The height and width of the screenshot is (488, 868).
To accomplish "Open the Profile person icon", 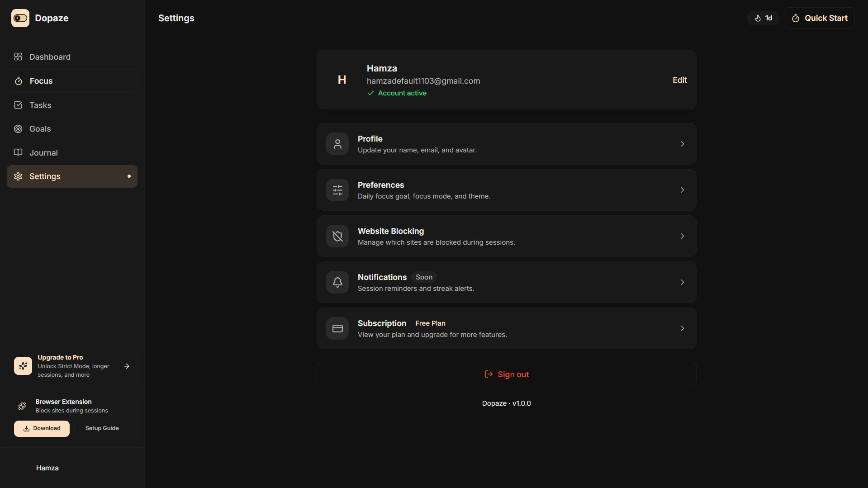I will click(337, 144).
